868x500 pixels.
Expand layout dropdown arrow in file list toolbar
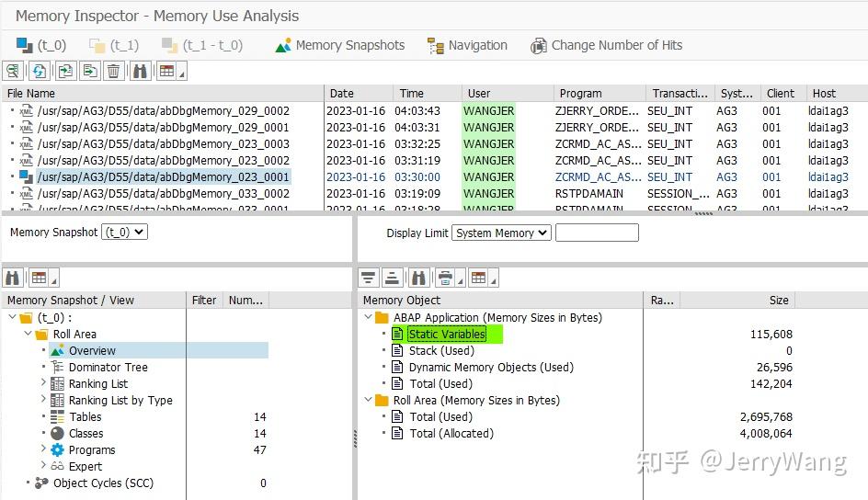pos(181,72)
